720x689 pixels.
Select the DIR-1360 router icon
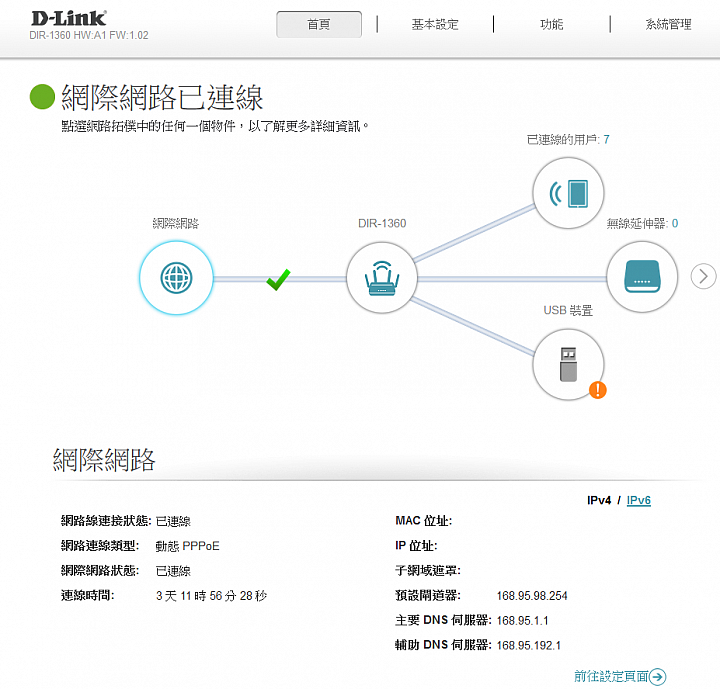(382, 278)
